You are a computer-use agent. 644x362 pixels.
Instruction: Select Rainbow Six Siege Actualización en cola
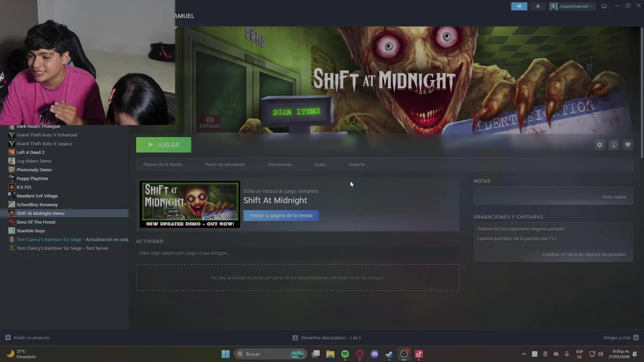(x=72, y=239)
